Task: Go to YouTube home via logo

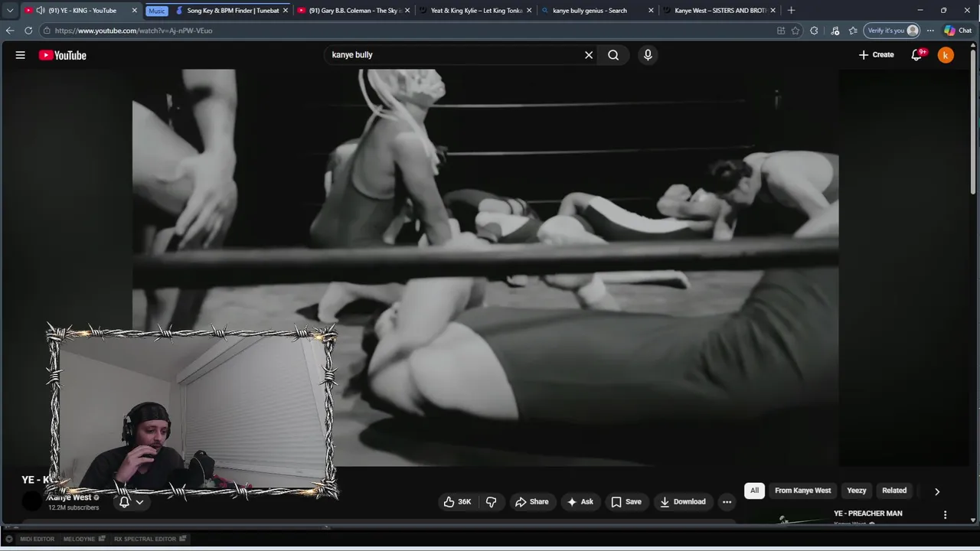Action: 63,55
